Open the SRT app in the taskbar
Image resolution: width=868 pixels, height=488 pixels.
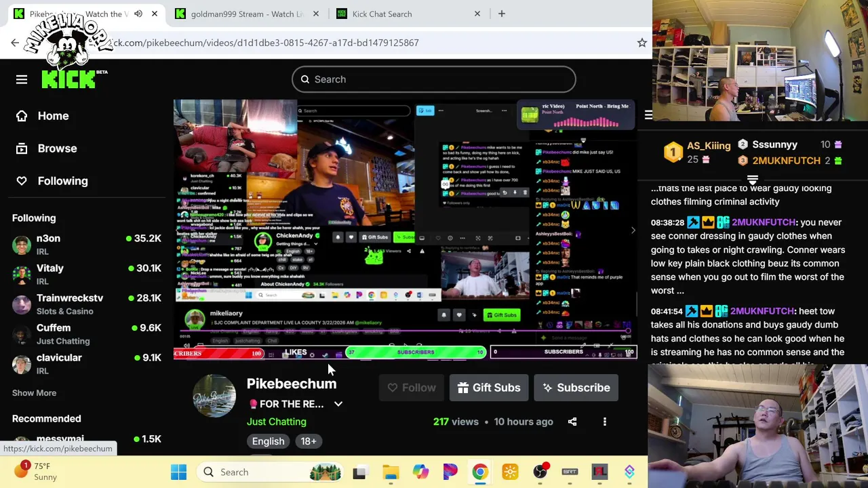570,472
